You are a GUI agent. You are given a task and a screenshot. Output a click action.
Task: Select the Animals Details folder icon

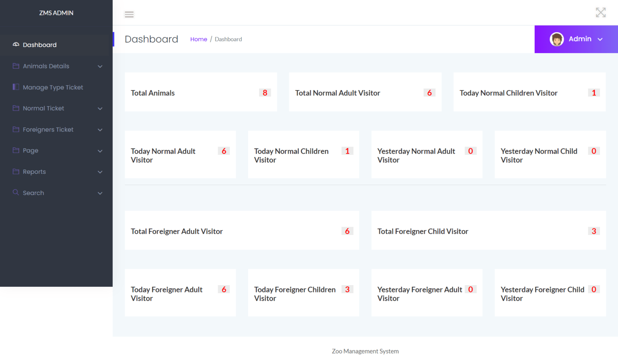tap(15, 66)
